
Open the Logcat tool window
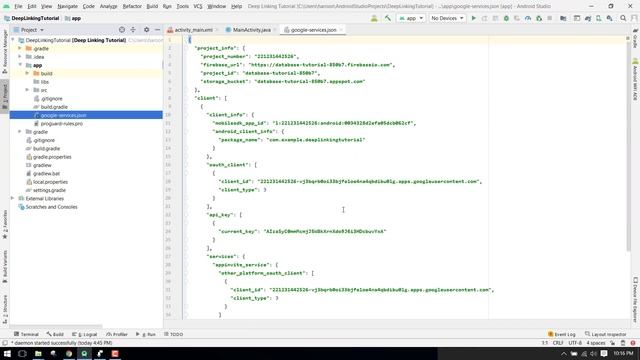coord(84,334)
